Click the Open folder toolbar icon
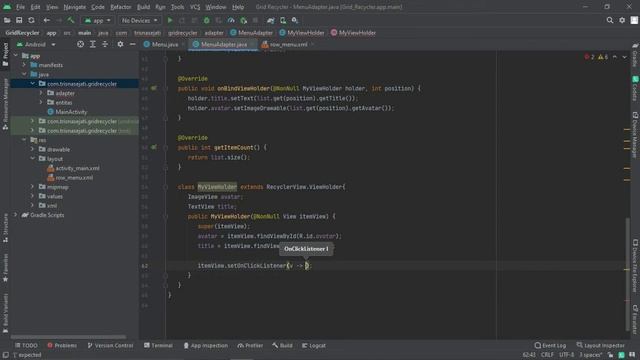The width and height of the screenshot is (640, 360). tap(7, 20)
